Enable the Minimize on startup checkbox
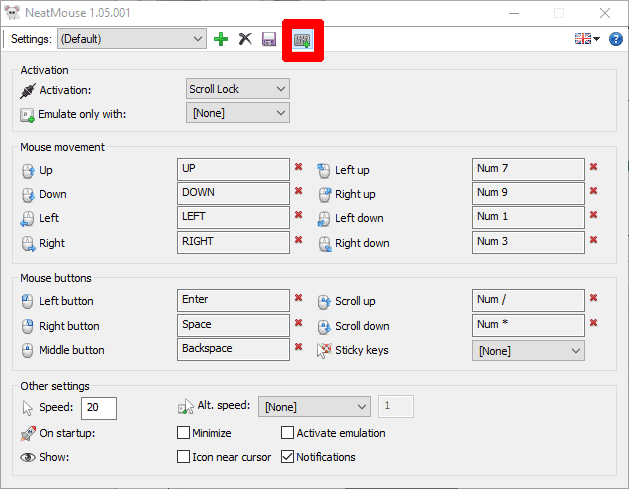This screenshot has height=489, width=629. pyautogui.click(x=183, y=433)
